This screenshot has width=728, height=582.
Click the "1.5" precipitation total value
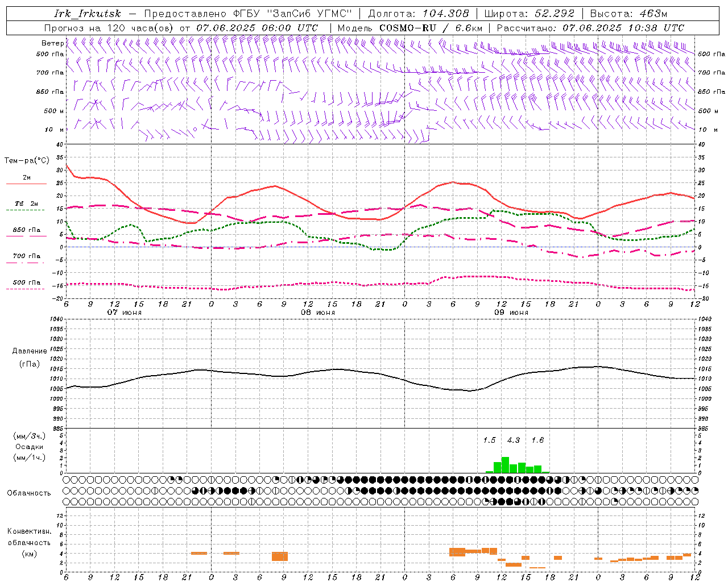[489, 440]
